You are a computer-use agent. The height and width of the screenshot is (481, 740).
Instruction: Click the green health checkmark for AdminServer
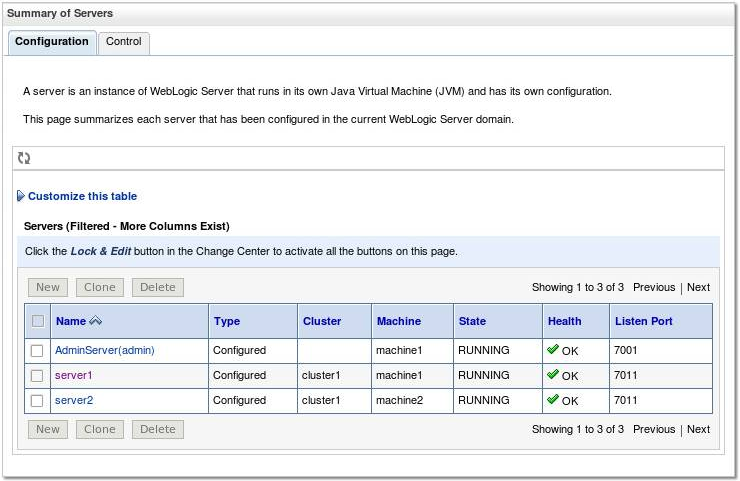click(x=553, y=349)
